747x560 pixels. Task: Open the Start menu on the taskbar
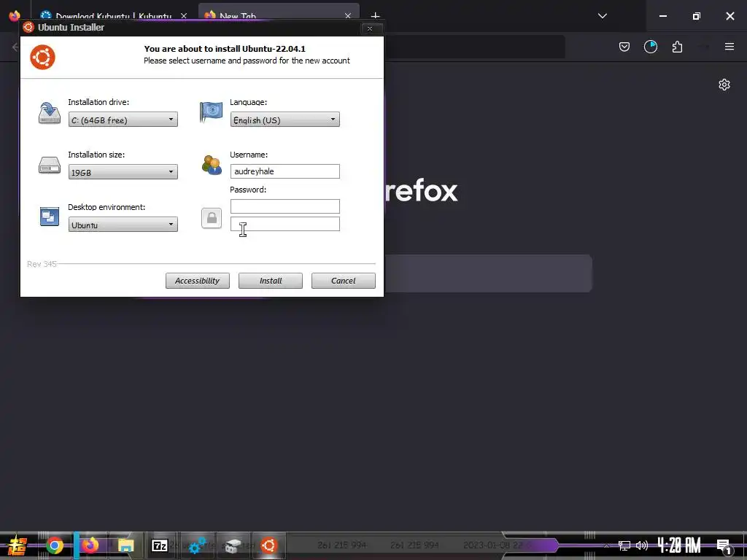pyautogui.click(x=17, y=545)
